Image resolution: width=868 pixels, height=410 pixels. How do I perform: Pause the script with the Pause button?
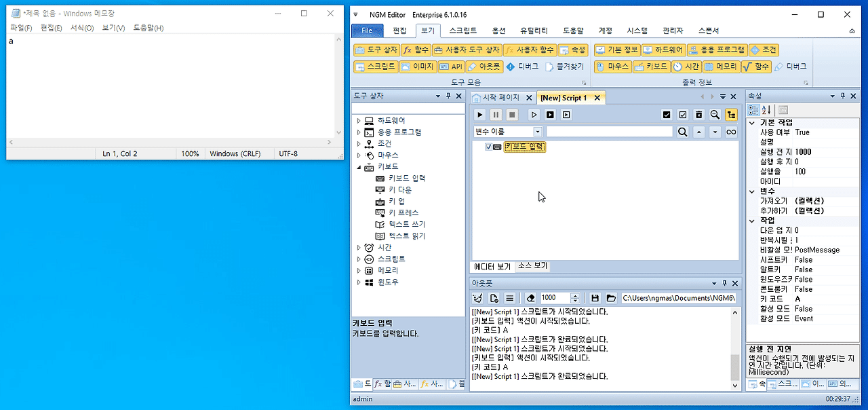tap(496, 115)
